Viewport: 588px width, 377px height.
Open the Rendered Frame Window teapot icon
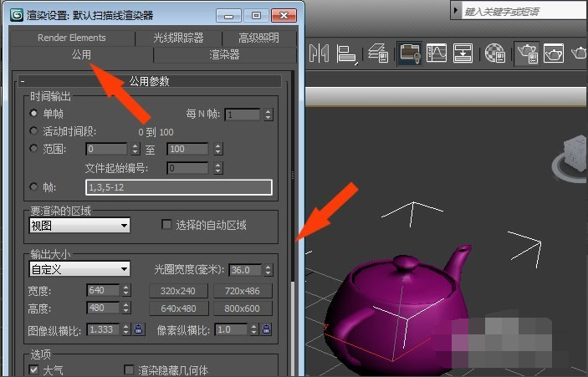click(x=554, y=53)
